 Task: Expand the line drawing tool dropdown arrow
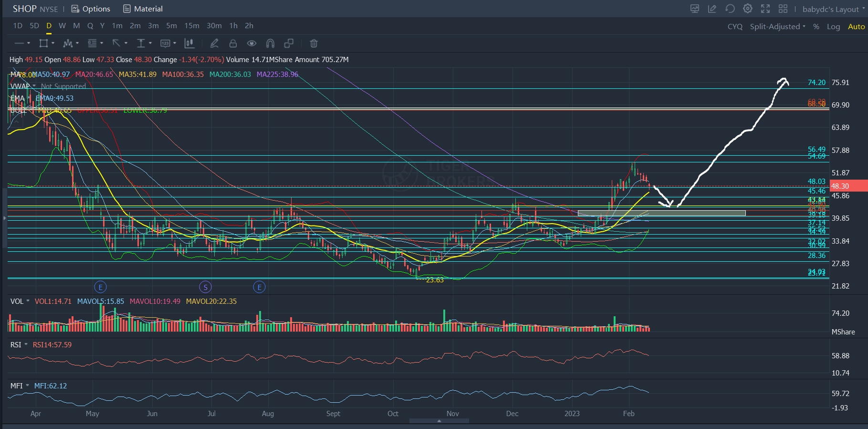click(x=29, y=43)
